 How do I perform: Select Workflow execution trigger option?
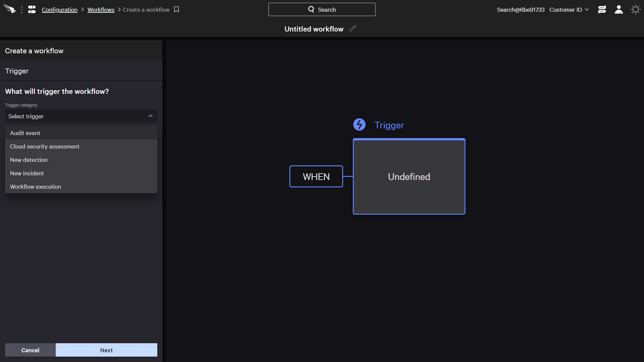pos(35,186)
